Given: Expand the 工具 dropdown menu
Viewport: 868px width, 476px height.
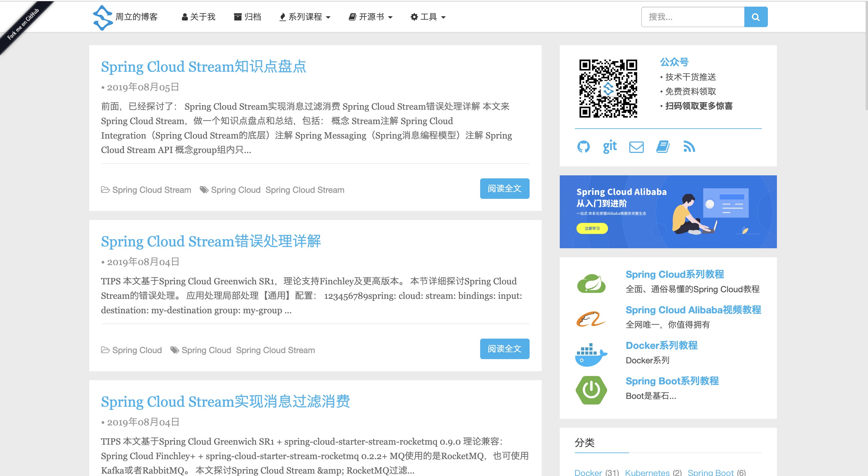Looking at the screenshot, I should (x=428, y=17).
